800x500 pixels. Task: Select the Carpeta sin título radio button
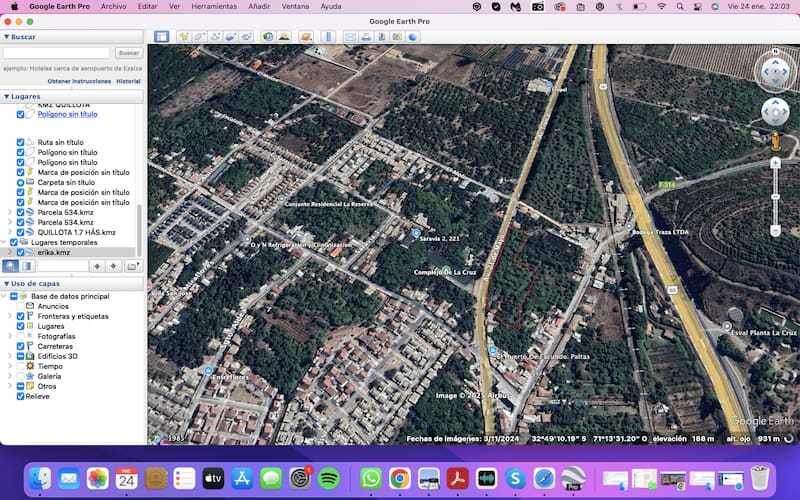[x=20, y=182]
